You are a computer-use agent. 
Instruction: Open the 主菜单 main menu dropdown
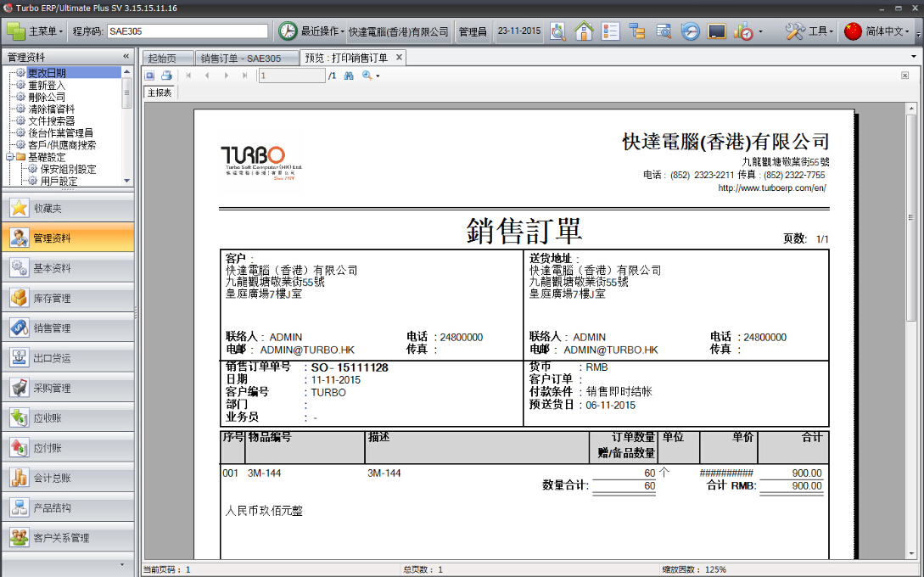[34, 31]
